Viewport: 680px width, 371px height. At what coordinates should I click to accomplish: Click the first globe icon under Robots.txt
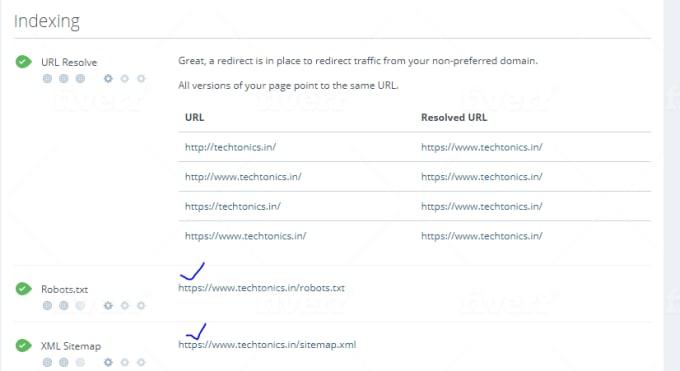[47, 305]
